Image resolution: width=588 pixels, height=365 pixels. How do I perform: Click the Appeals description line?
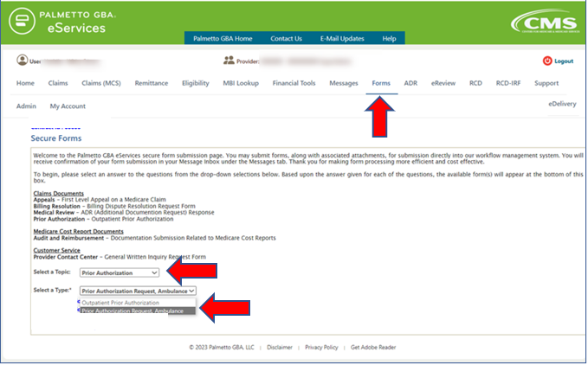pos(100,200)
